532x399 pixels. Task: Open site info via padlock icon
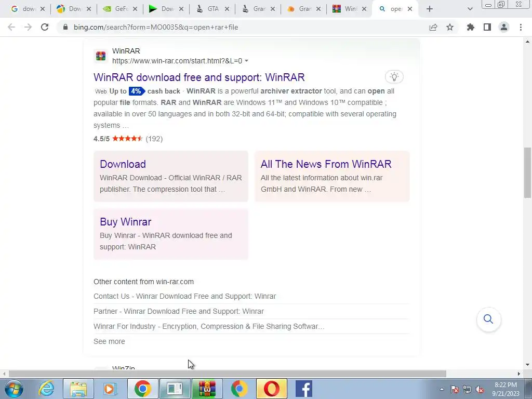coord(65,27)
